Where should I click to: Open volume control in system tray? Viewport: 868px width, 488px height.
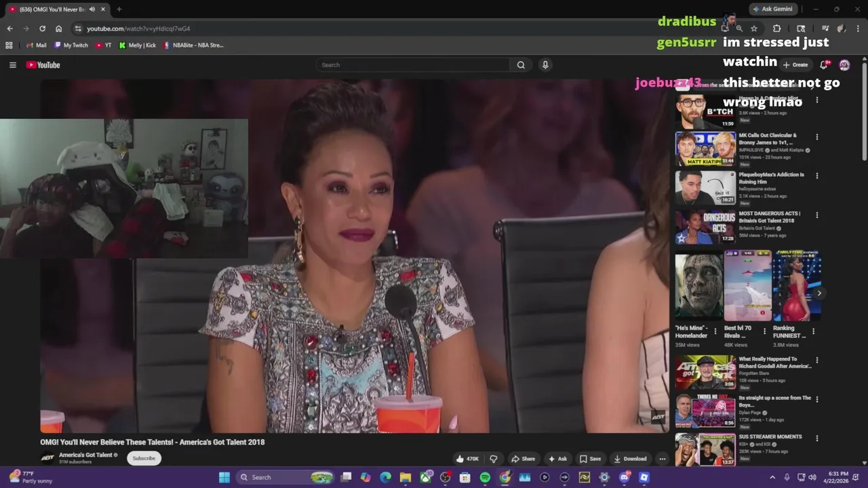pos(812,477)
